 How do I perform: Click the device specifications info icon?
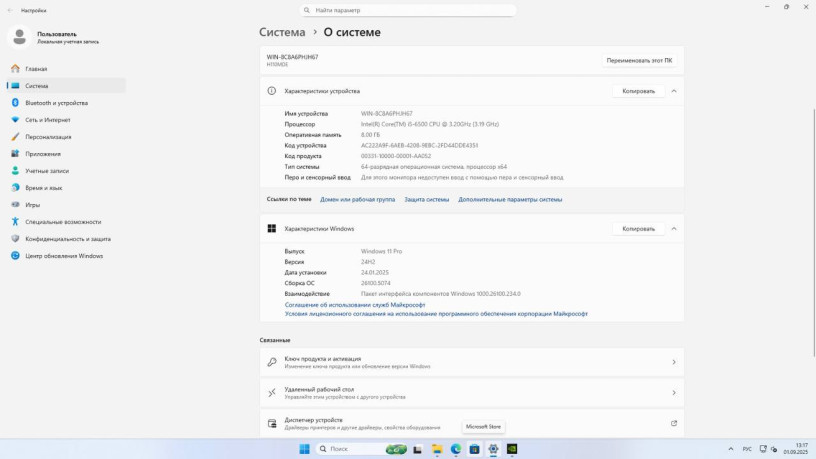click(x=272, y=91)
